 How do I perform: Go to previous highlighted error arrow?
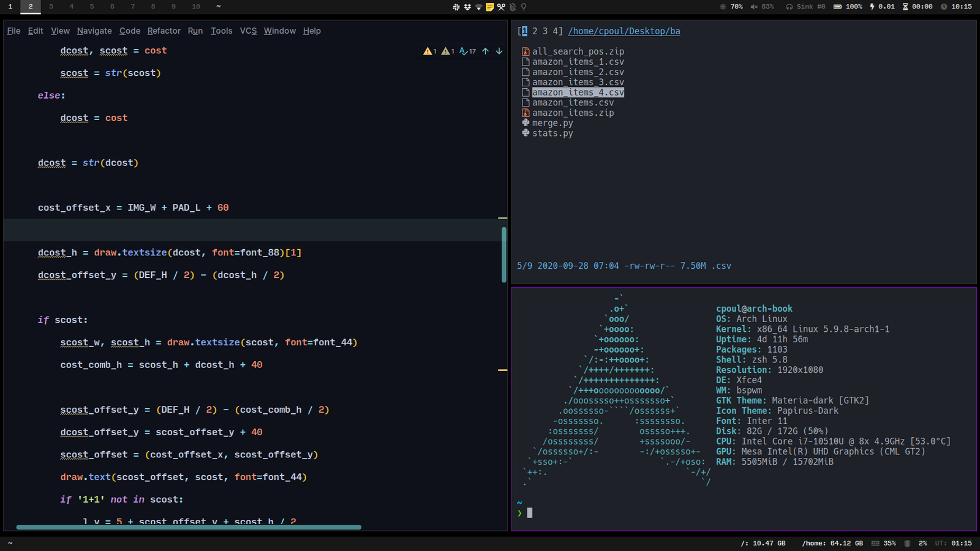click(485, 51)
